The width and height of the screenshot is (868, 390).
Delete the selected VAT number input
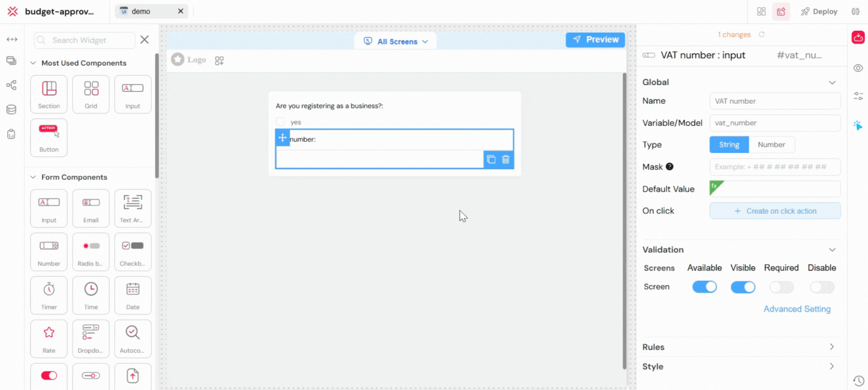coord(506,159)
